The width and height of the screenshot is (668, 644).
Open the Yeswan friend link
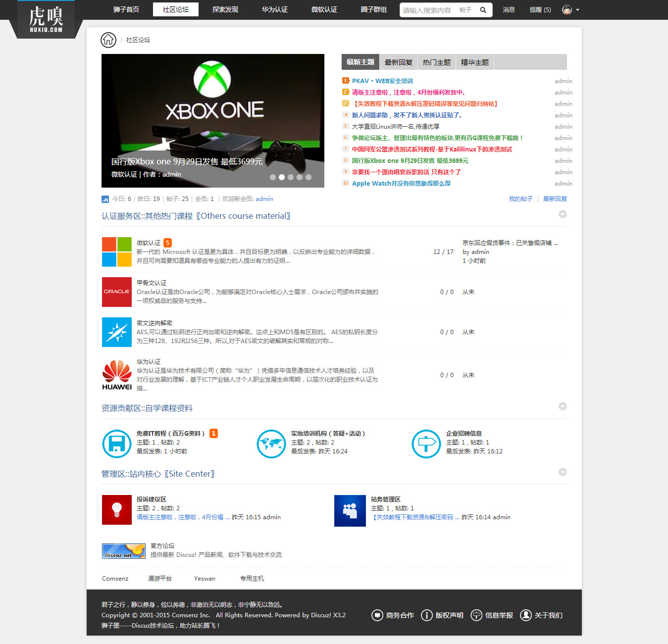[x=205, y=579]
